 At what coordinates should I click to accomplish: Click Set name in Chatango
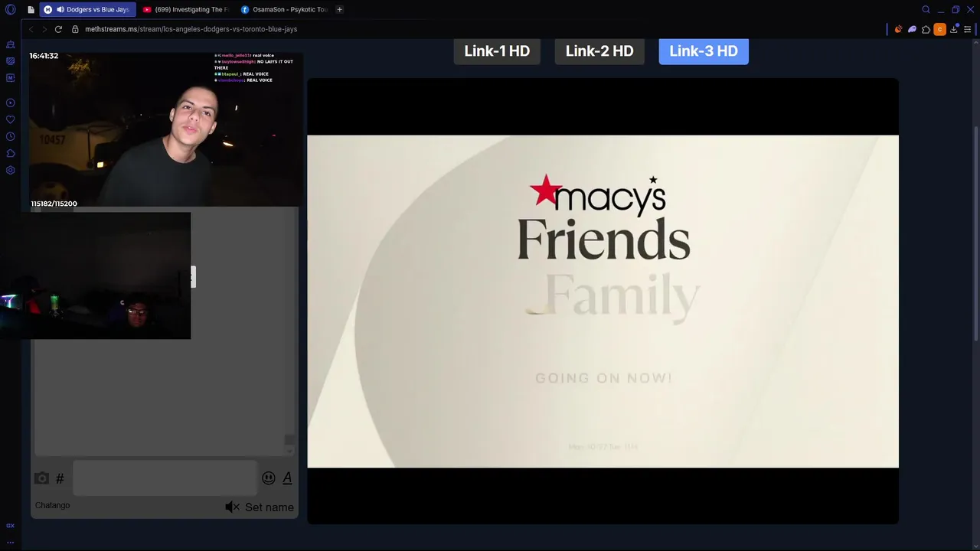[x=269, y=507]
